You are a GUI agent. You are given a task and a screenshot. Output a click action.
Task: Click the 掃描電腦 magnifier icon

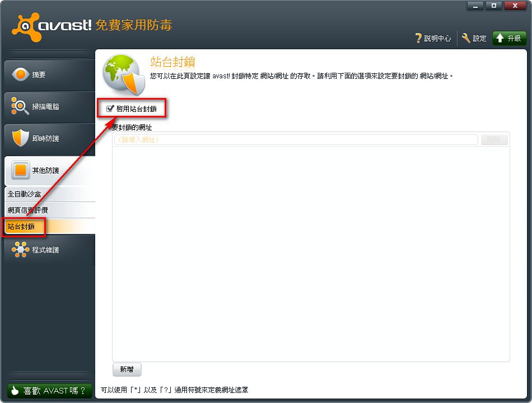(20, 106)
